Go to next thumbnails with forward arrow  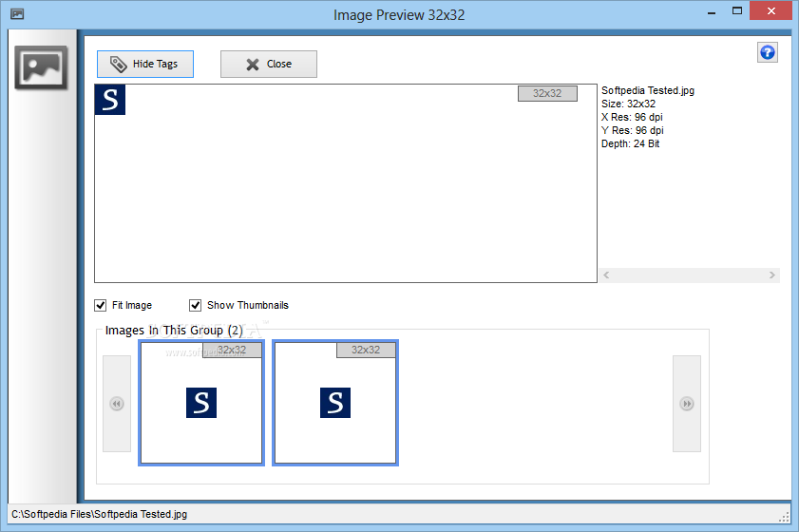click(687, 404)
